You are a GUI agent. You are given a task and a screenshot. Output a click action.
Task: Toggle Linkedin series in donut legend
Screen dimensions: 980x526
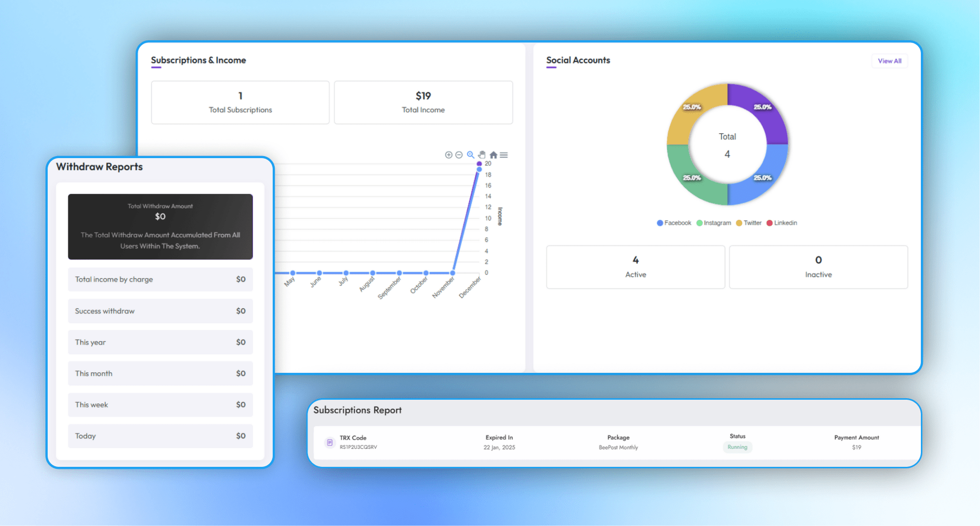[x=782, y=223]
